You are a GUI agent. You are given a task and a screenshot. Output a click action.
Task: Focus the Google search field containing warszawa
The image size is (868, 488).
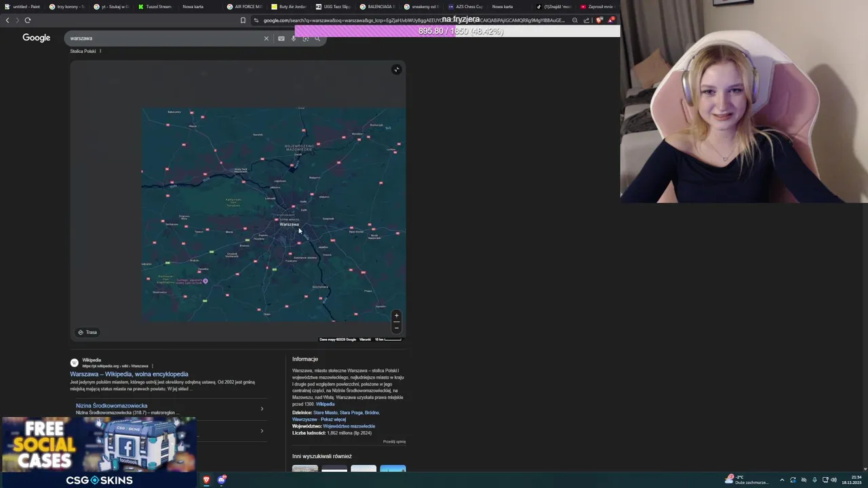[x=163, y=39]
